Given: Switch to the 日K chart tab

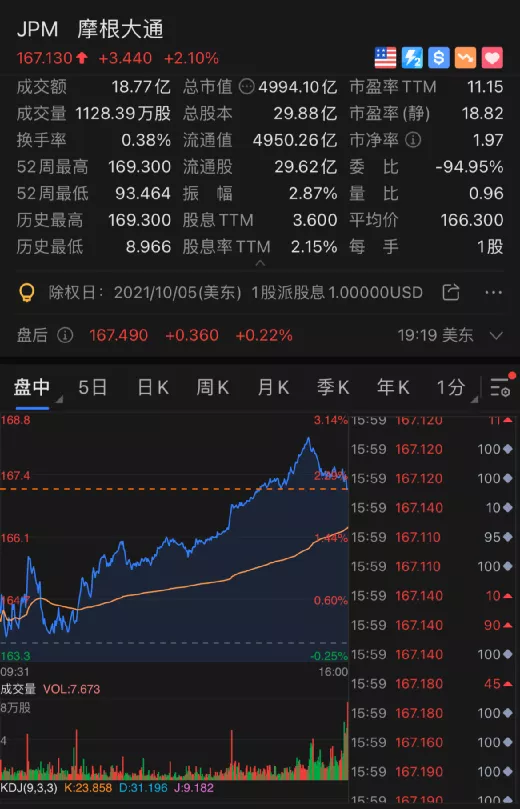Looking at the screenshot, I should 153,387.
